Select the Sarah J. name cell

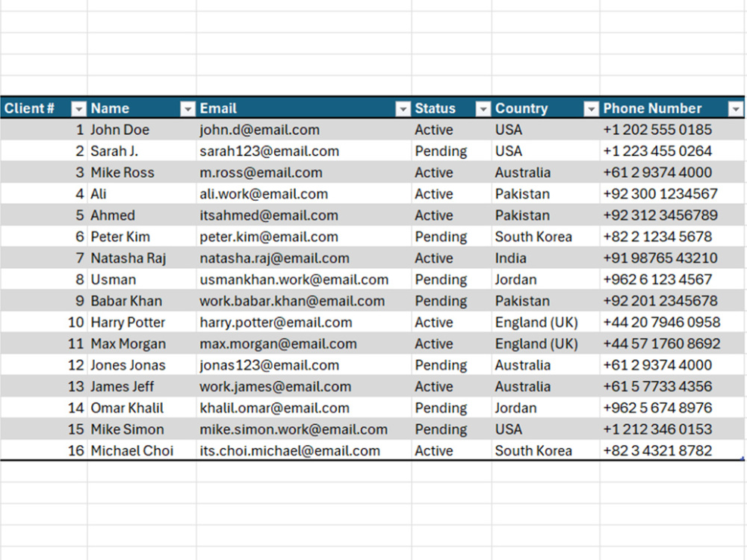point(141,151)
